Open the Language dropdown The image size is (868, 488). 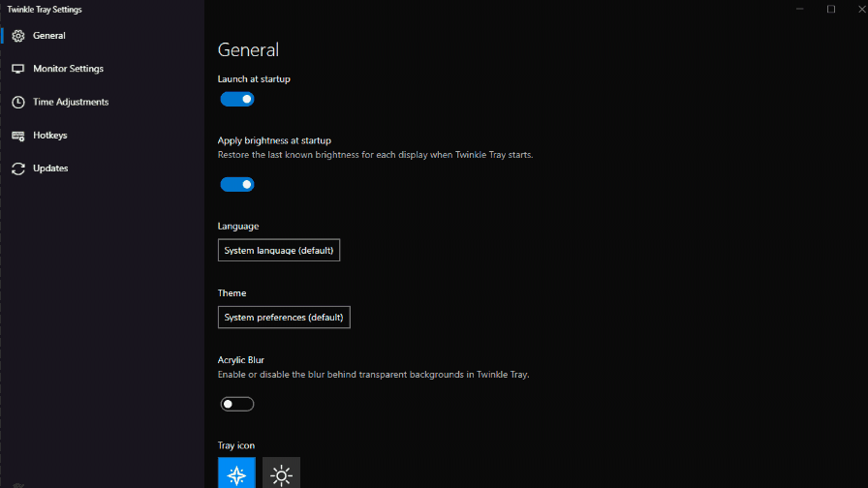(279, 250)
